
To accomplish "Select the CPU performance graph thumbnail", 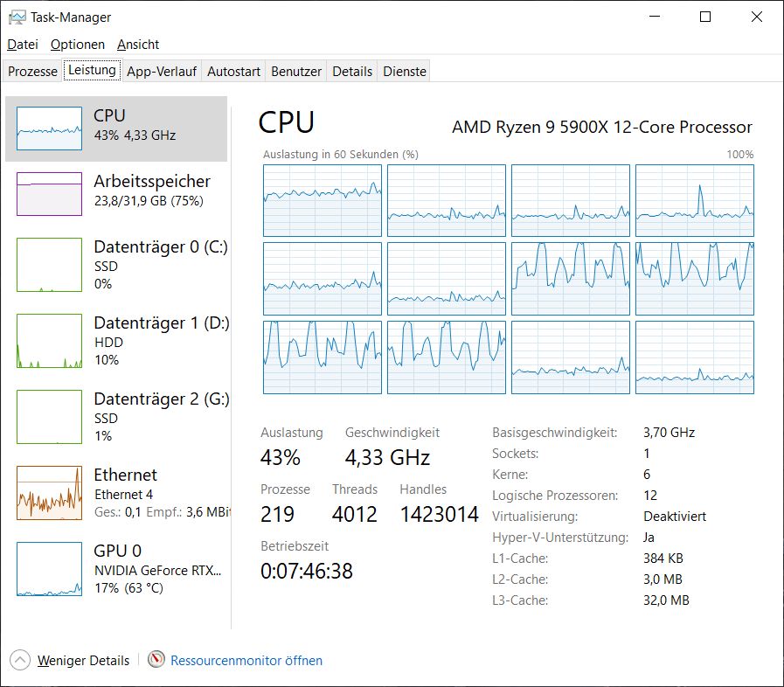I will click(x=49, y=129).
